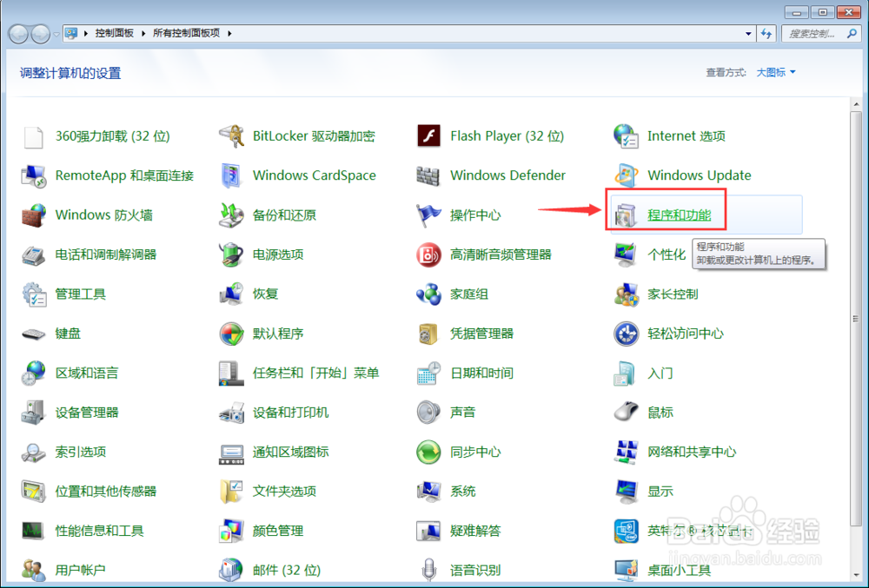Open the 区域和语言 globe icon
869x588 pixels.
click(x=33, y=373)
